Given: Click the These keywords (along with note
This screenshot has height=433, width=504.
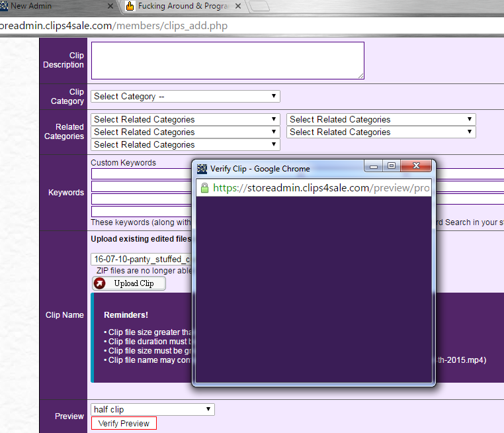Looking at the screenshot, I should pos(141,222).
